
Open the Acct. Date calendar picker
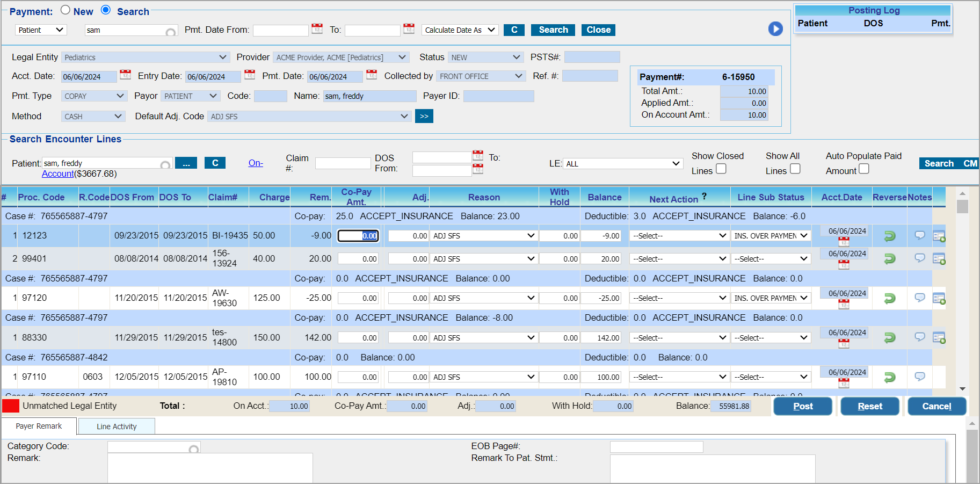pos(125,75)
